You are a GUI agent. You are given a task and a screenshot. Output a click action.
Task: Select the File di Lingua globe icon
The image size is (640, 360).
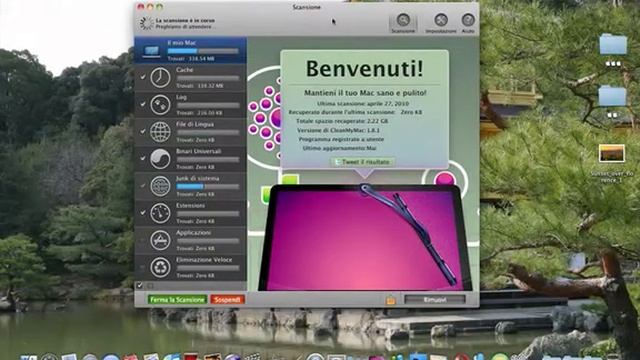tap(160, 131)
